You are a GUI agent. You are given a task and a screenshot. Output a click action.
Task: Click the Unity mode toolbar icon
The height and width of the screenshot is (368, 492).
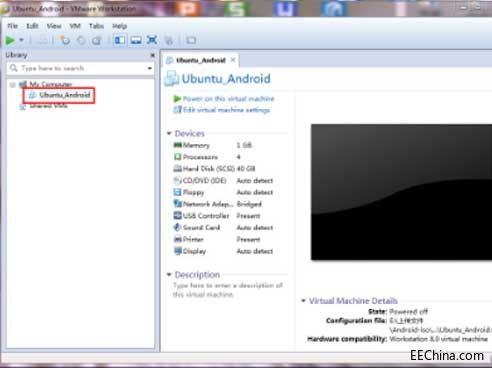tap(169, 41)
